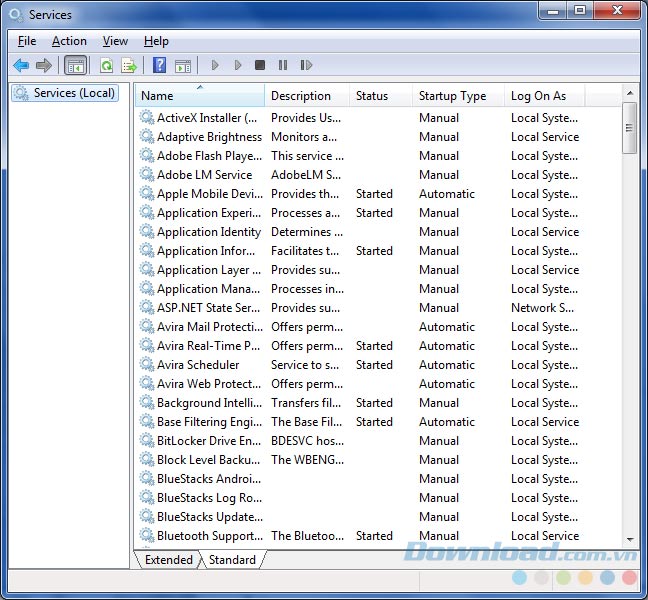Click the Refresh toolbar icon
648x600 pixels.
(106, 66)
